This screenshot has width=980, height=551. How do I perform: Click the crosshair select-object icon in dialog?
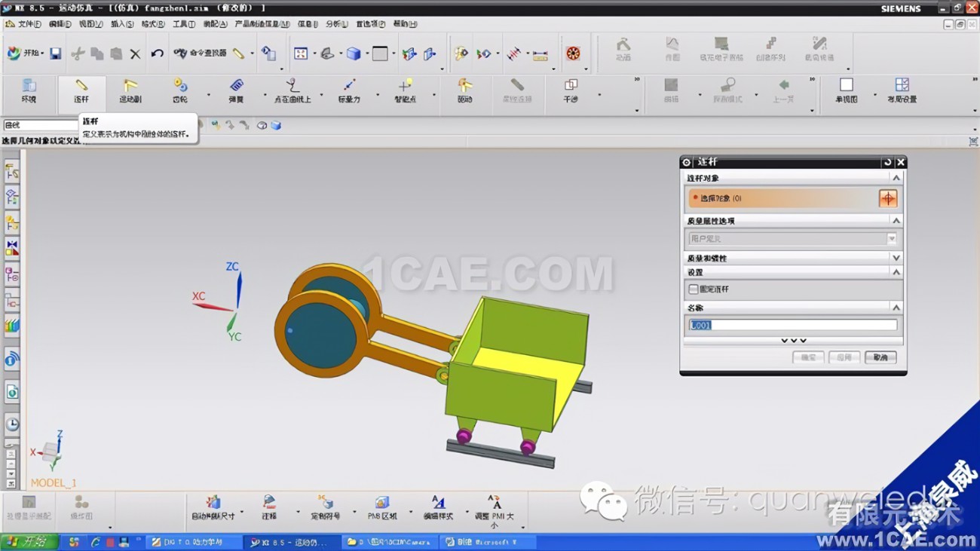[888, 198]
